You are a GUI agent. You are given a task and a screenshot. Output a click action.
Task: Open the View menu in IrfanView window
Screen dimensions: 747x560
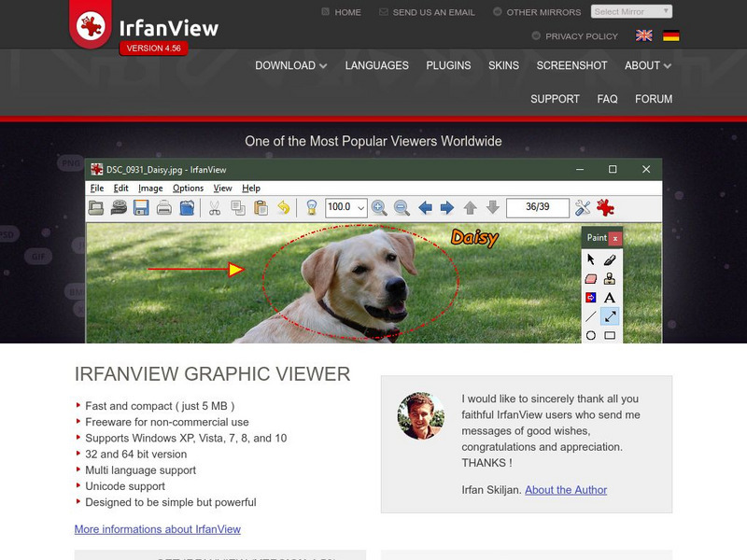(x=222, y=189)
